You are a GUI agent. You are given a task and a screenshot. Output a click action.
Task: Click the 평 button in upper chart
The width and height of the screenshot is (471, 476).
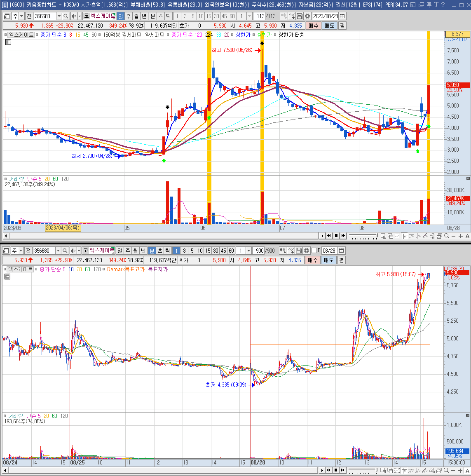pos(342,26)
